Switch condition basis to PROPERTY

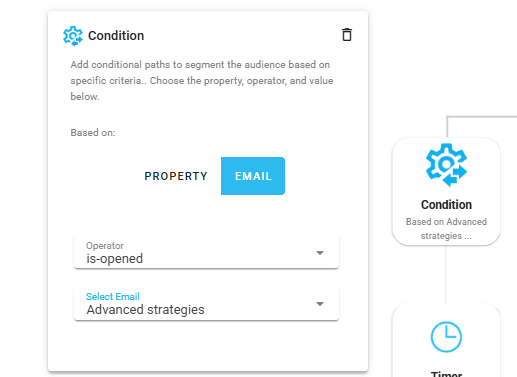pyautogui.click(x=176, y=176)
